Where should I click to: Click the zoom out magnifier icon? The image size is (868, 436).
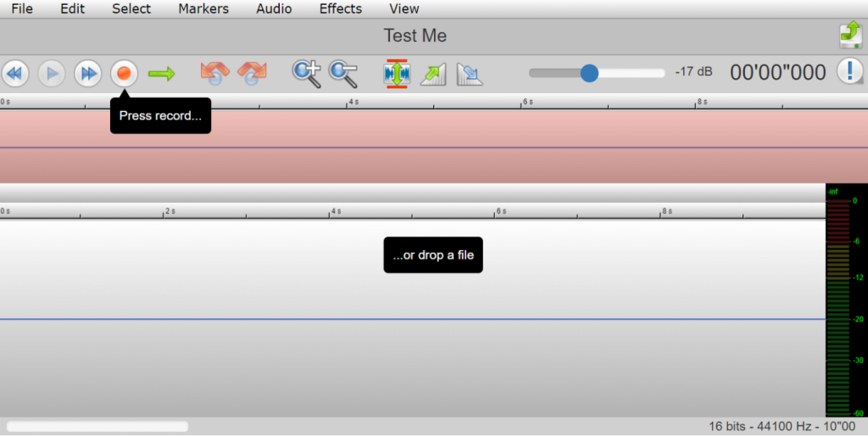343,75
